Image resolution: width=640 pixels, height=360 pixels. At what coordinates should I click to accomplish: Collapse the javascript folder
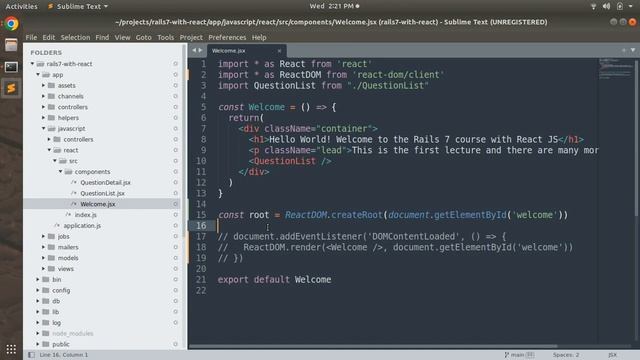(x=43, y=128)
